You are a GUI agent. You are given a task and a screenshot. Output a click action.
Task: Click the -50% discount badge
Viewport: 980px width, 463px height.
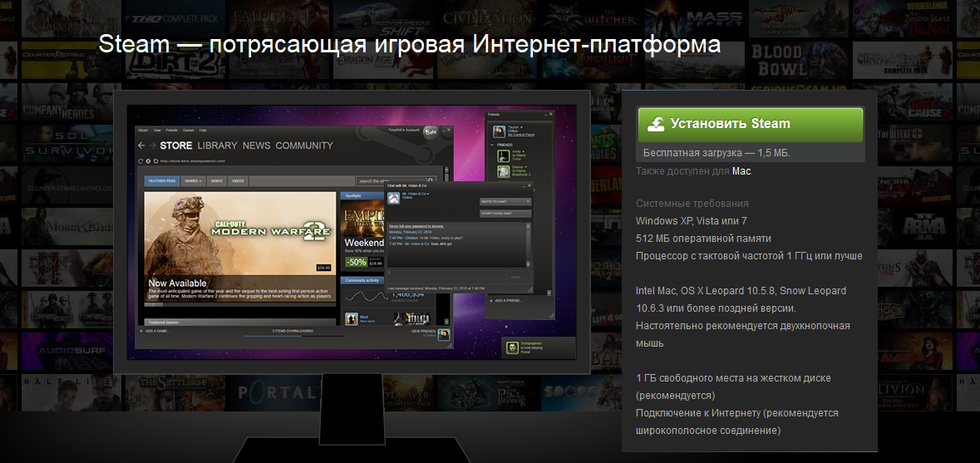click(x=356, y=262)
